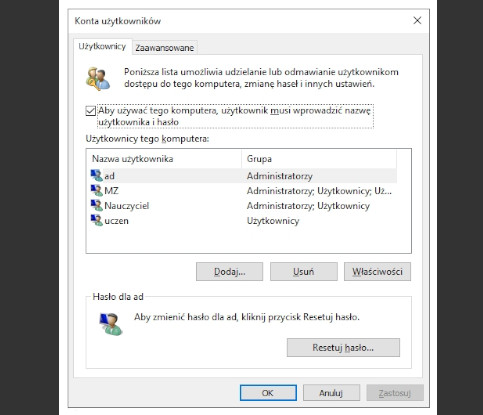Click the Resetuj hasło... button

click(343, 348)
